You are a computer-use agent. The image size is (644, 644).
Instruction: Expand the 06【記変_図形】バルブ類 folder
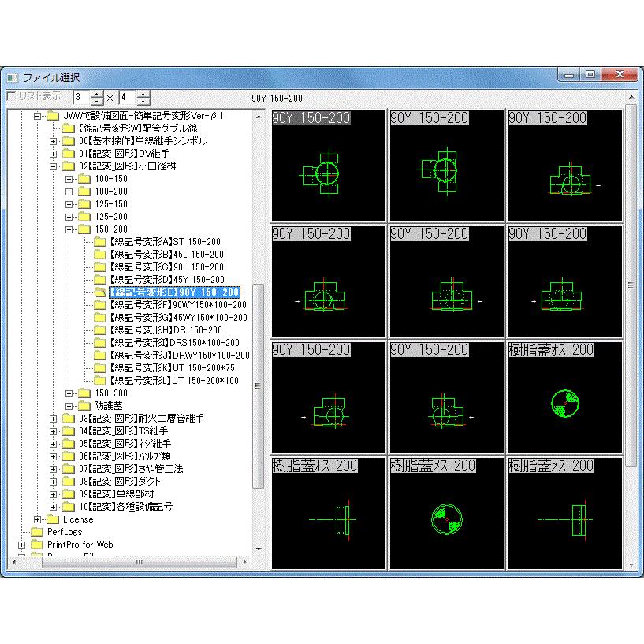(53, 456)
